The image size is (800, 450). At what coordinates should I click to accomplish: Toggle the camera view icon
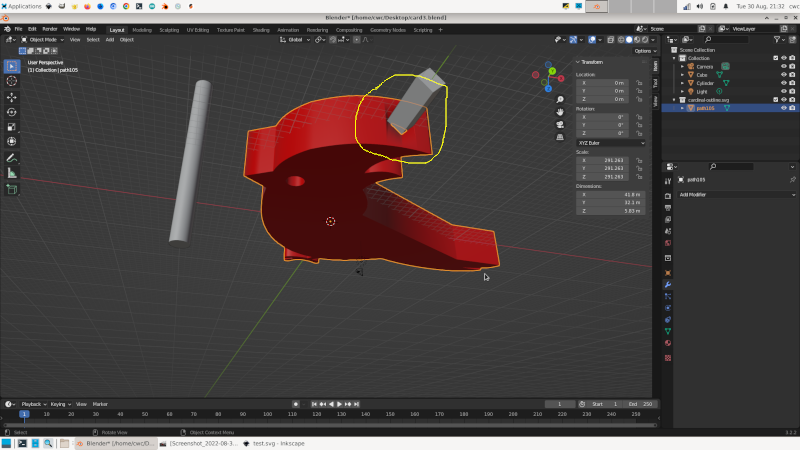click(560, 124)
